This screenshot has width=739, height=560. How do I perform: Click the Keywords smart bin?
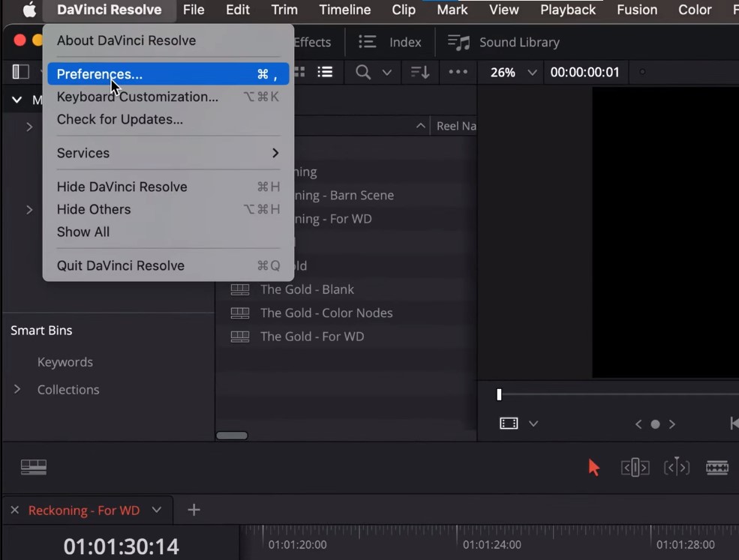[65, 362]
